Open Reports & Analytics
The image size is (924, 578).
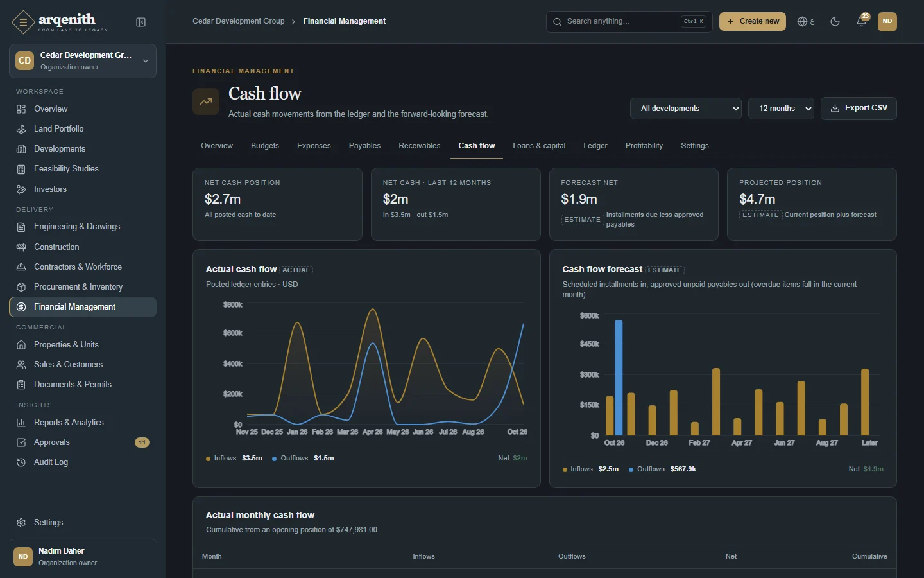(x=83, y=423)
